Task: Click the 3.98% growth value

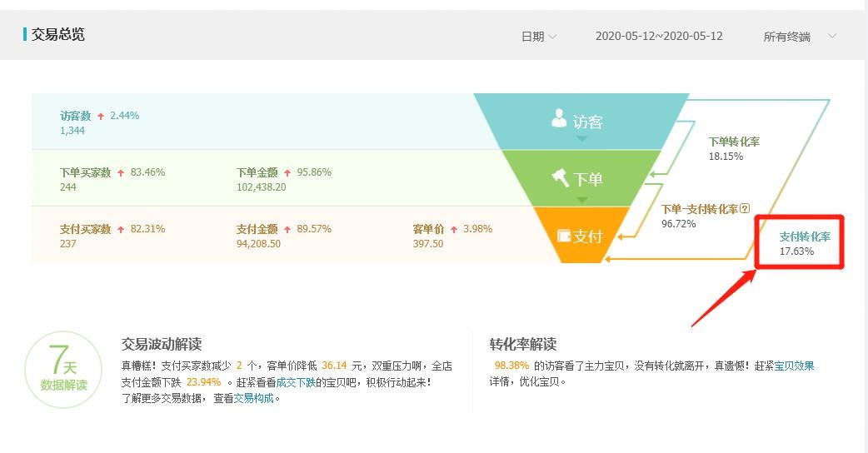Action: point(477,228)
